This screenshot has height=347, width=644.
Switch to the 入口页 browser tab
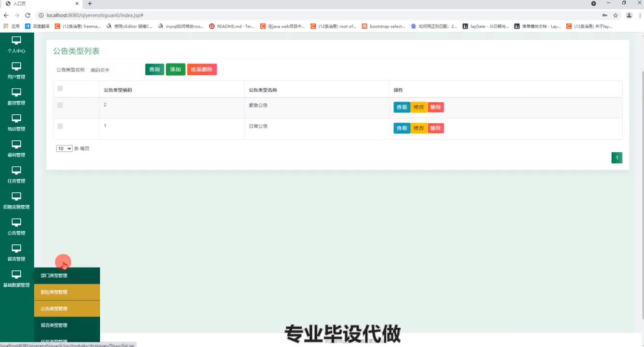click(x=41, y=4)
